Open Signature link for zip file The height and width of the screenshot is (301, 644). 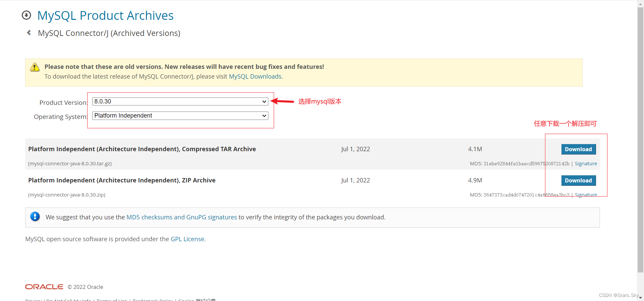(586, 195)
